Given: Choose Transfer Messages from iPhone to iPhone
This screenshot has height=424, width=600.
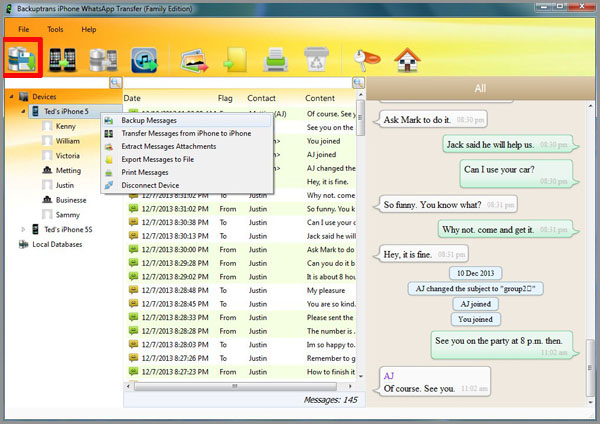Looking at the screenshot, I should click(187, 133).
